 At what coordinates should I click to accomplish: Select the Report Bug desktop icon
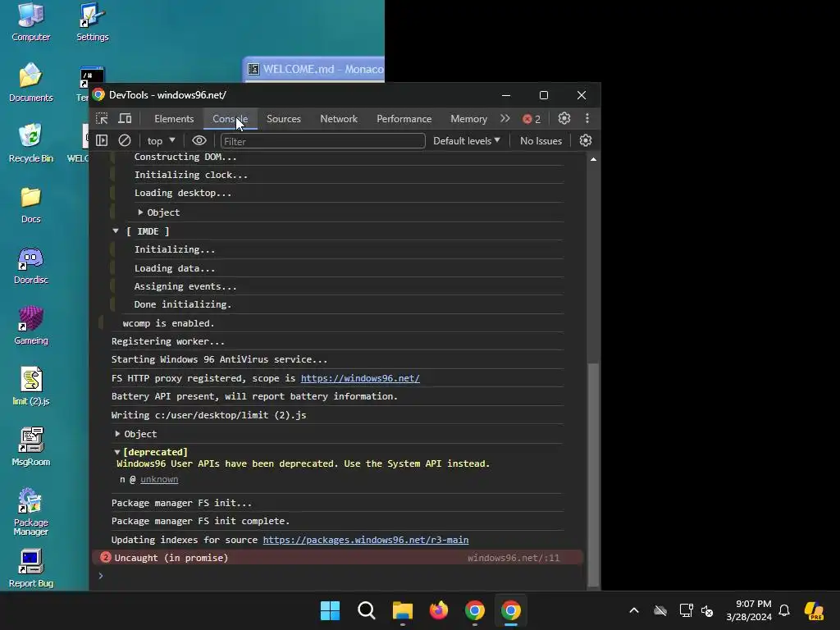coord(30,568)
